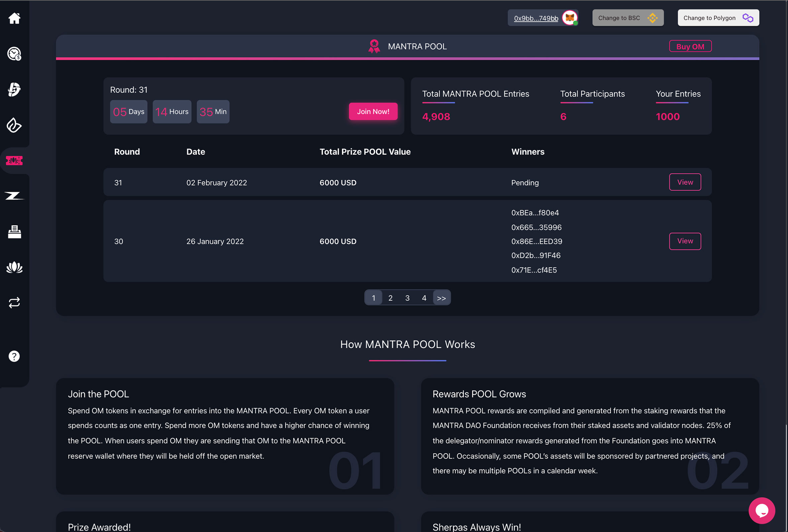Click the How MANTRA POOL Works heading
This screenshot has height=532, width=788.
coord(407,344)
